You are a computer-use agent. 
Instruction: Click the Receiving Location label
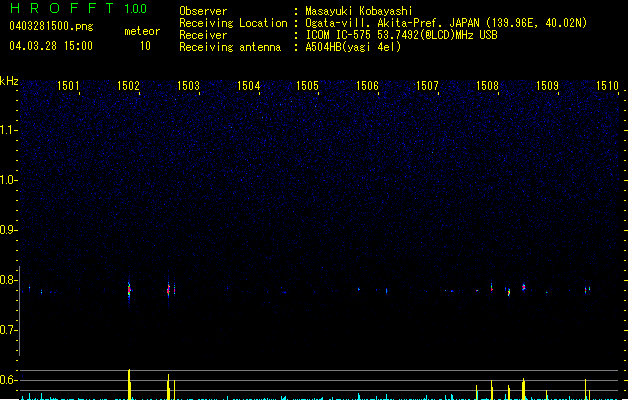point(233,23)
